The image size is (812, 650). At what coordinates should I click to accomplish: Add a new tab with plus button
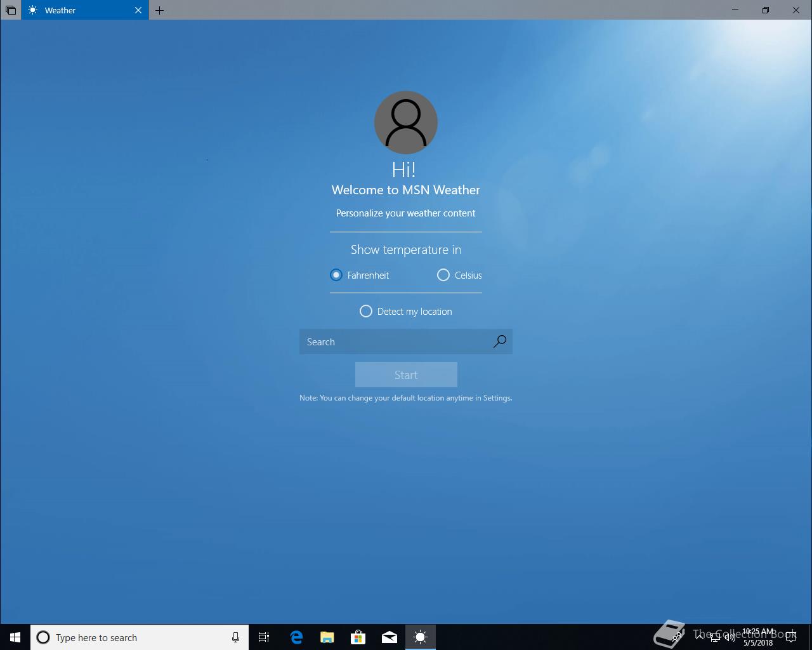(x=159, y=10)
